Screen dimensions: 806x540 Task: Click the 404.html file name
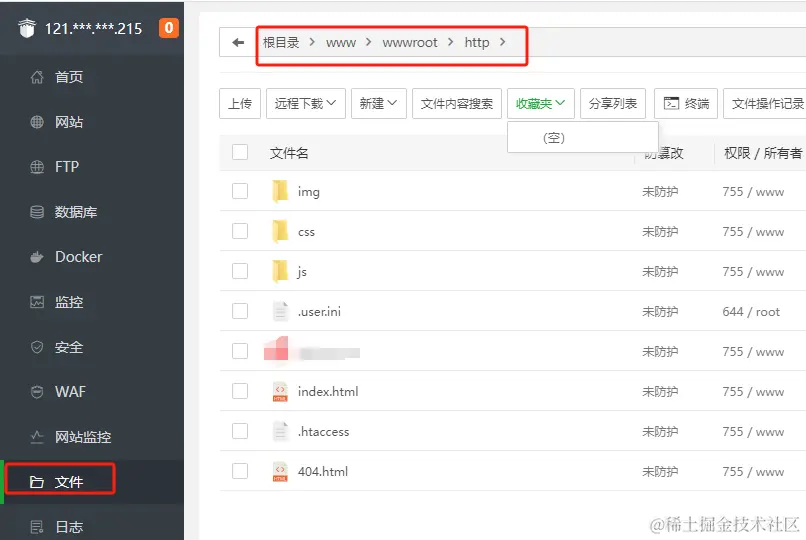coord(323,471)
